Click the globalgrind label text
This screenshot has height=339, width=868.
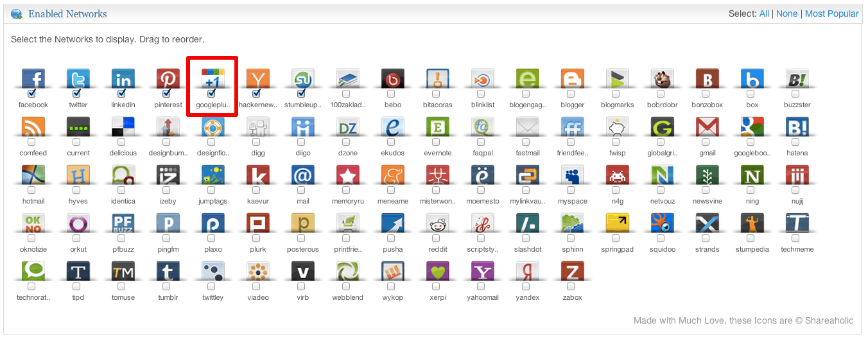click(663, 153)
